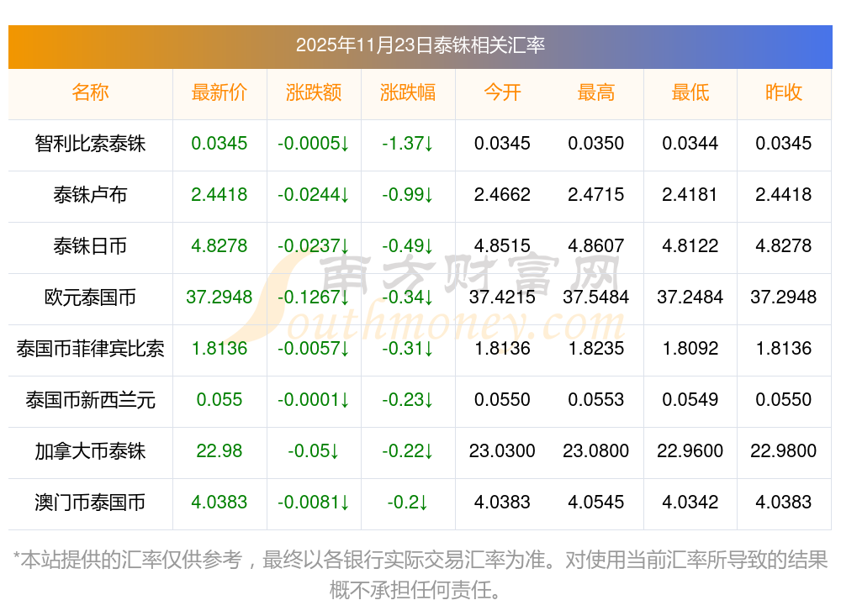Click change percent -0.34↓
The width and height of the screenshot is (841, 616).
click(x=408, y=297)
